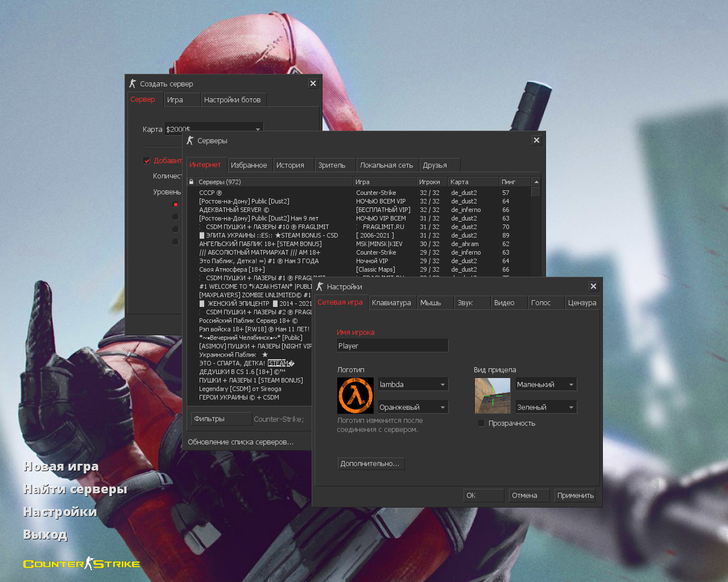
Task: Select the topmost red difficulty radio button
Action: (175, 205)
